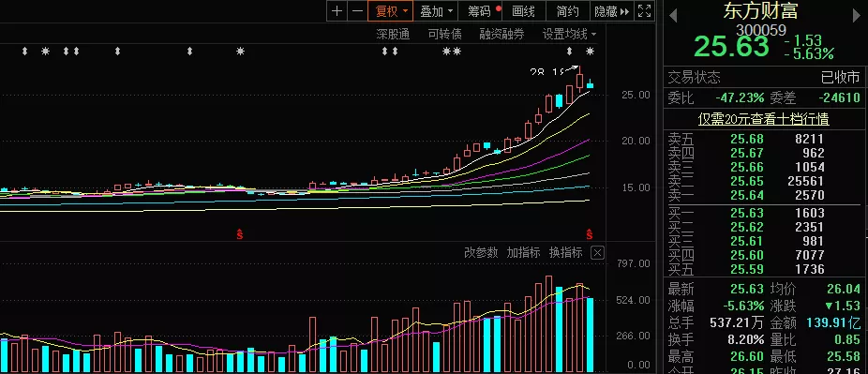Click the leftmost double-arrow event marker
This screenshot has width=868, height=374.
click(x=24, y=52)
